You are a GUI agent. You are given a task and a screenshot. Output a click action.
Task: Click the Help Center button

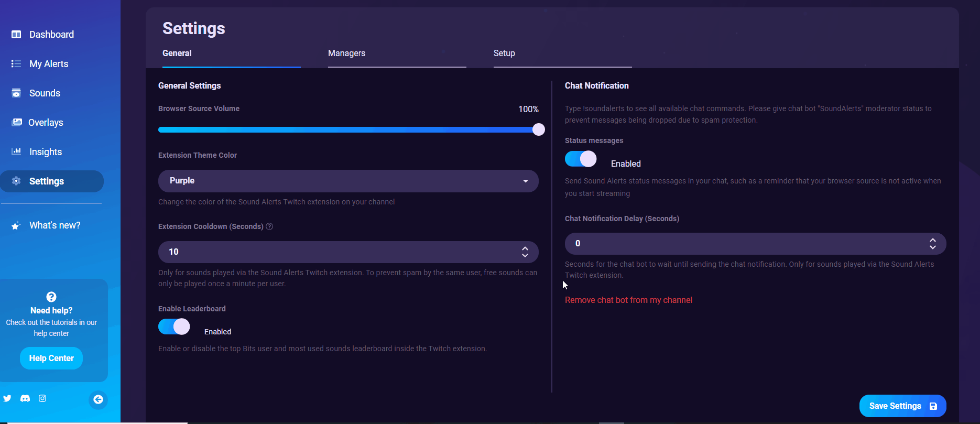tap(51, 358)
